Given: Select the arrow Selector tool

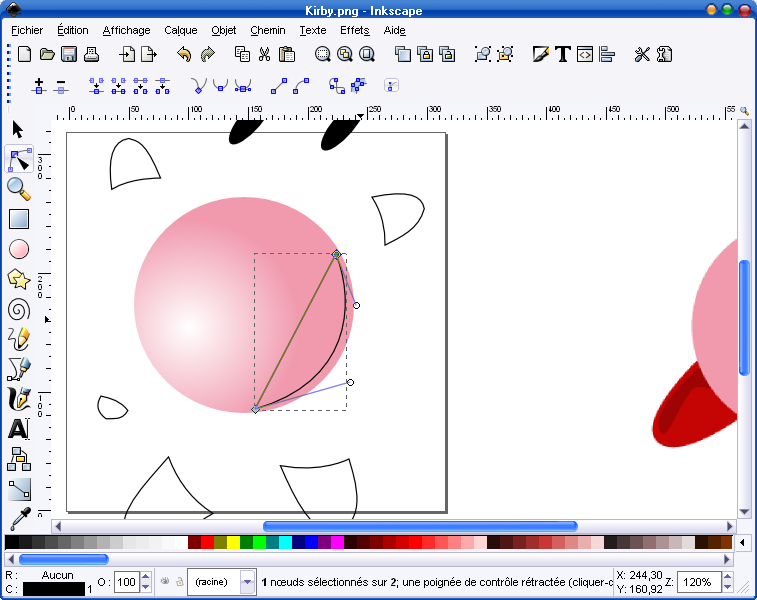Looking at the screenshot, I should point(18,129).
